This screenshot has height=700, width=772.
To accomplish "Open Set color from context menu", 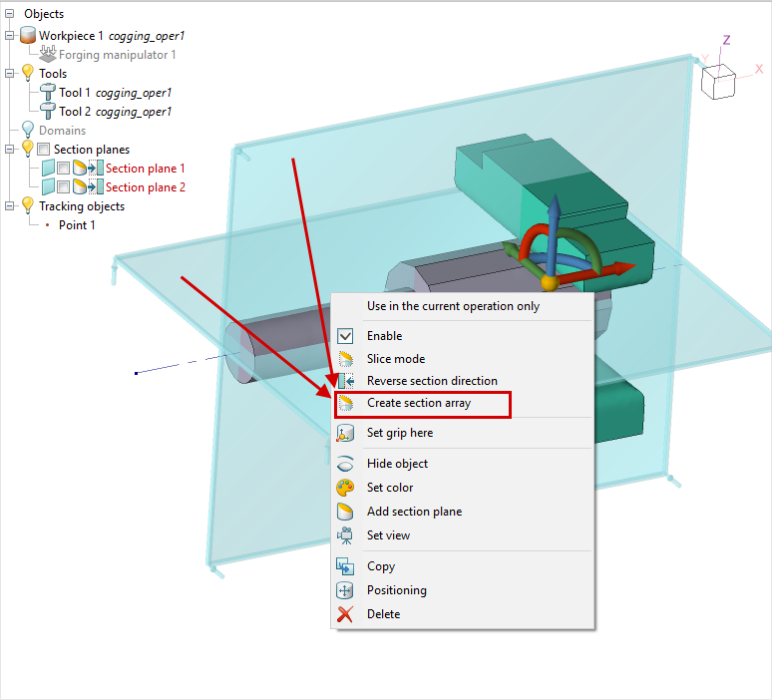I will coord(389,488).
